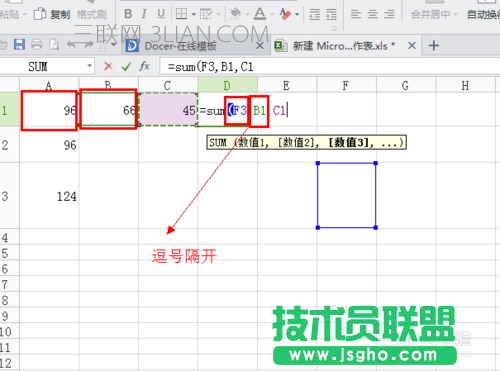Click the SUM name box field
The image size is (500, 371).
(x=43, y=67)
